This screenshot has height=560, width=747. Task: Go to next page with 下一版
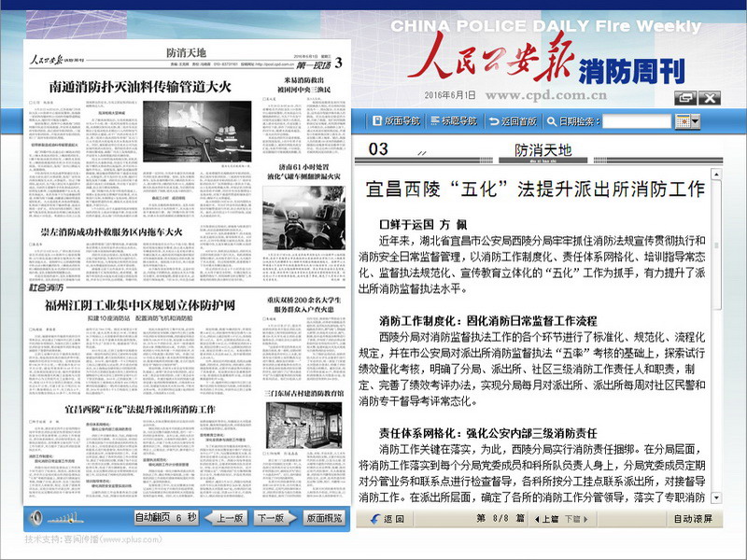[275, 518]
